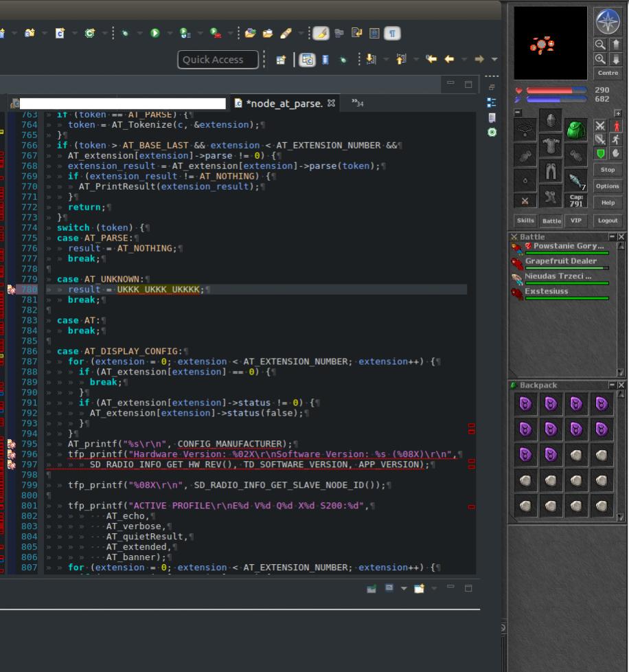Viewport: 629px width, 672px height.
Task: Collapse the inventory panel with minus button
Action: coord(518,113)
